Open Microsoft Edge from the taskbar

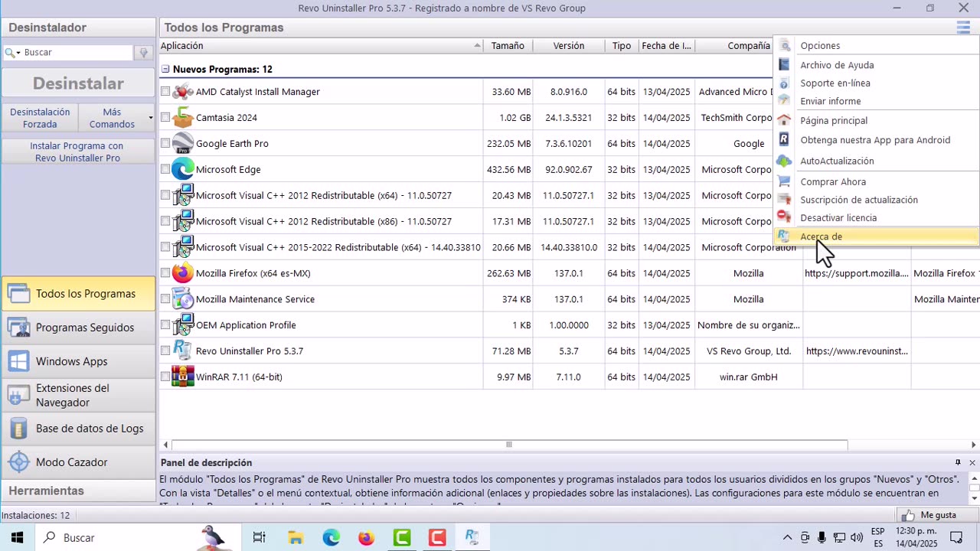pos(331,538)
